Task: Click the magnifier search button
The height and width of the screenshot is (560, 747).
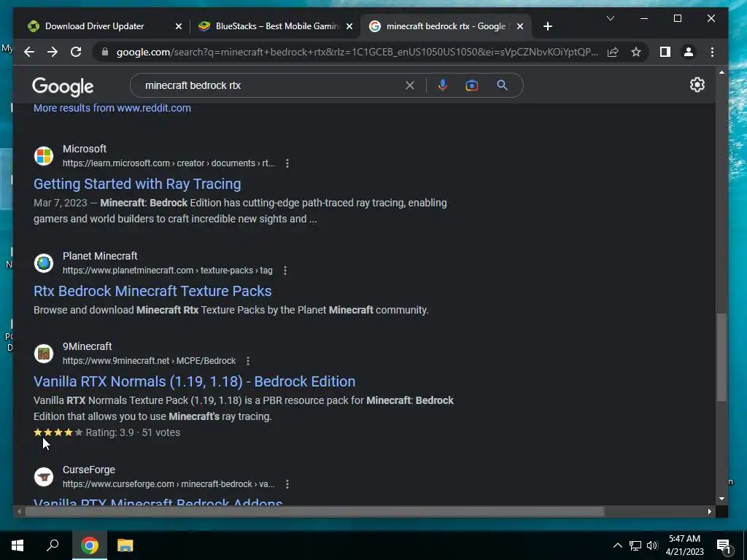Action: pos(502,85)
